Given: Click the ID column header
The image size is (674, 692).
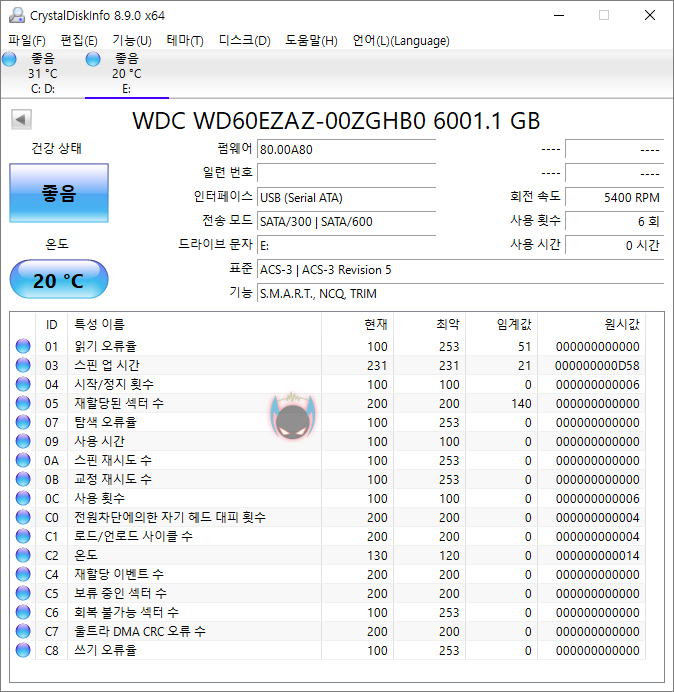Looking at the screenshot, I should [52, 324].
